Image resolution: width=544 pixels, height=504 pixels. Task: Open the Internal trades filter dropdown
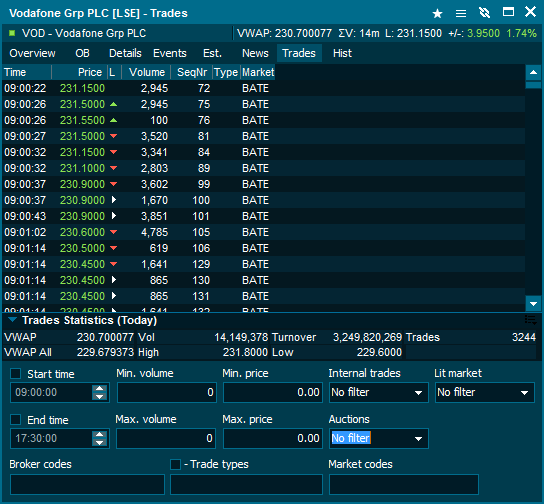[379, 392]
